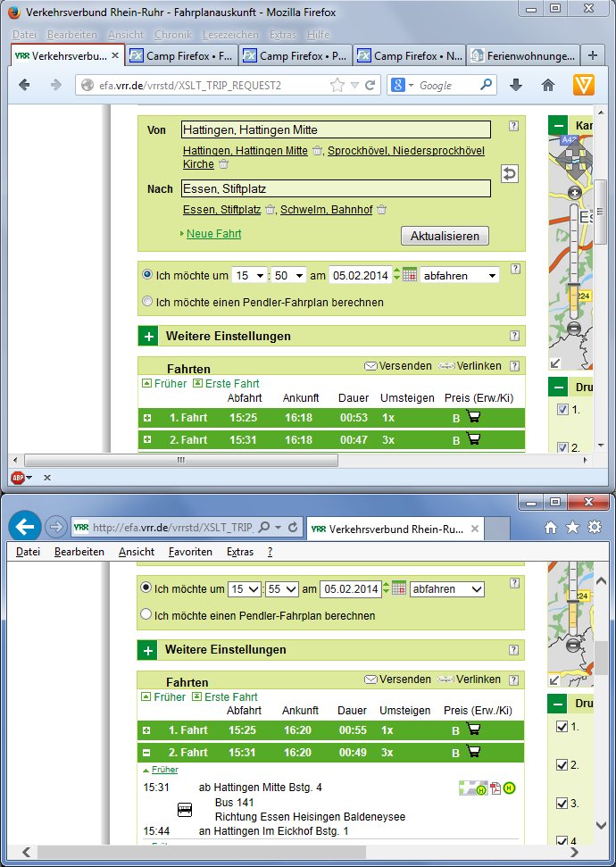
Task: Open Firefox downloads arrow icon
Action: click(x=515, y=85)
